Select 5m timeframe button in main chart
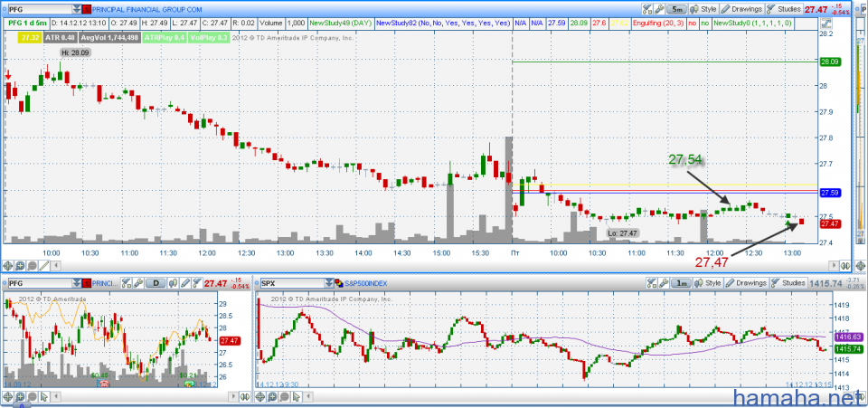Screen dimensions: 868x408 coord(676,9)
